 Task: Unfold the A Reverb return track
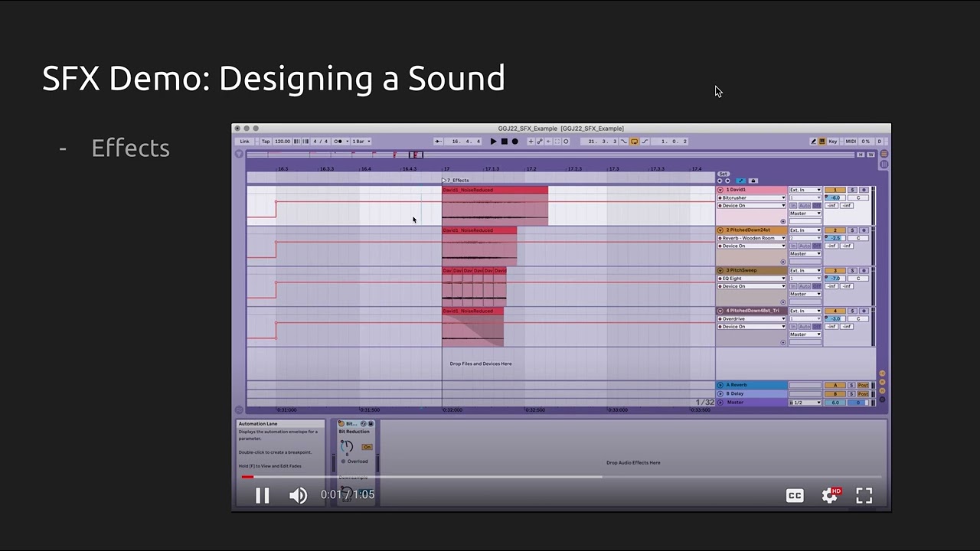720,385
